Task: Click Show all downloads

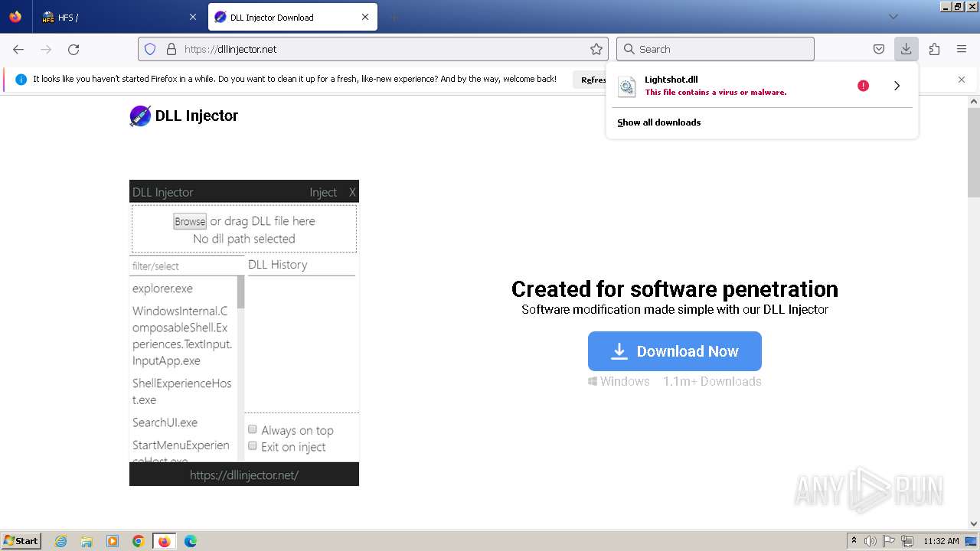Action: coord(659,122)
